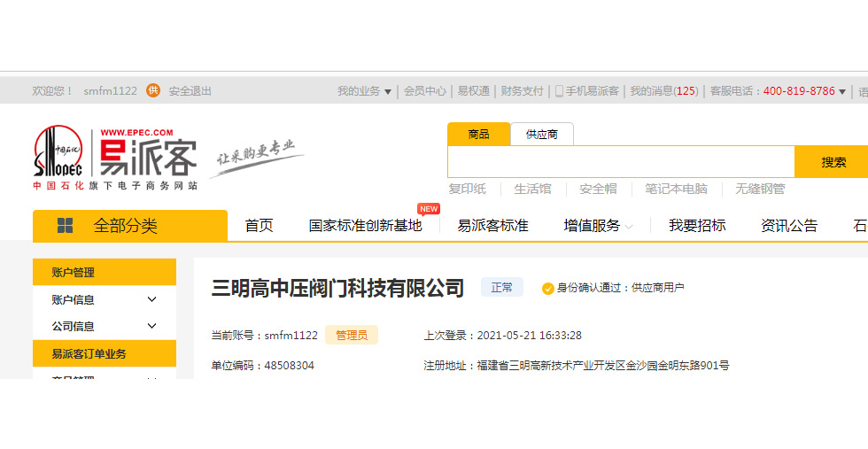Click the grid icon beside 全部分类

pos(66,225)
